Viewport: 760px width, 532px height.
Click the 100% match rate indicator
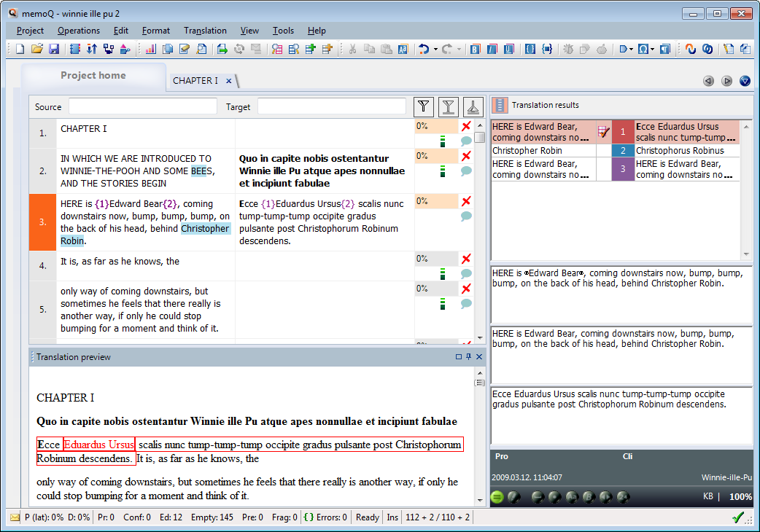[740, 497]
